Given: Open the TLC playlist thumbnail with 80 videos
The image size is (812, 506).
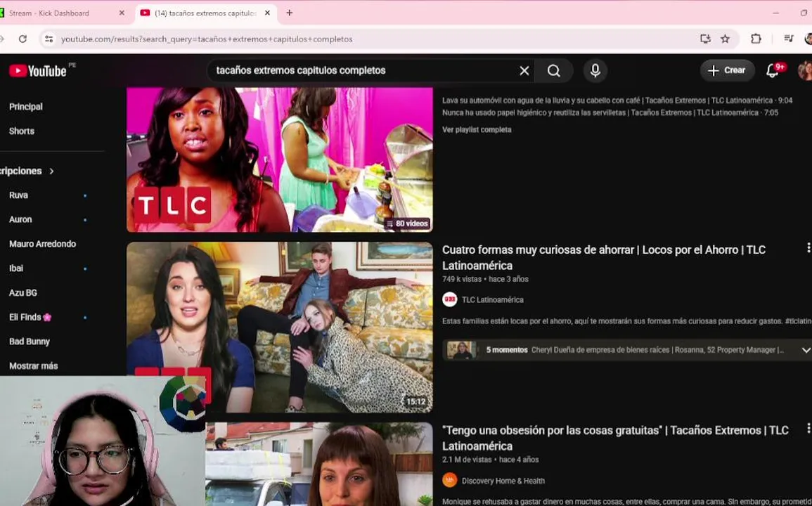Looking at the screenshot, I should tap(280, 160).
